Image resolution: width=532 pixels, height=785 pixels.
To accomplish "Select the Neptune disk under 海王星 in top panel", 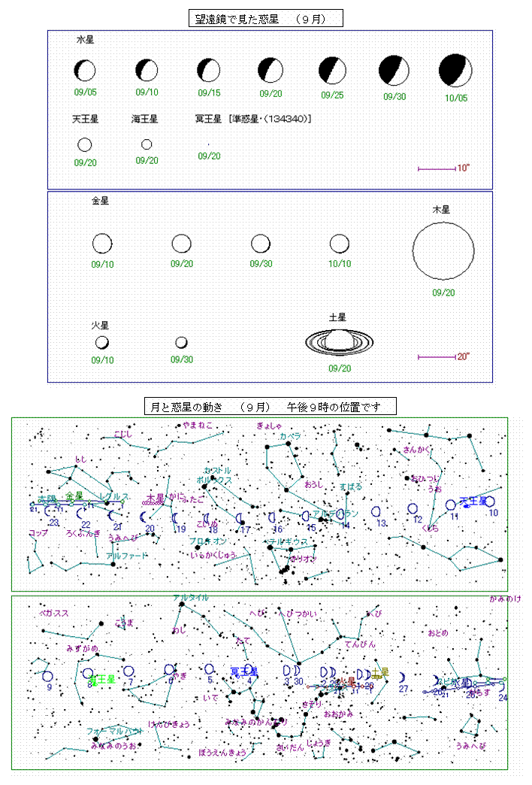I will (x=147, y=144).
